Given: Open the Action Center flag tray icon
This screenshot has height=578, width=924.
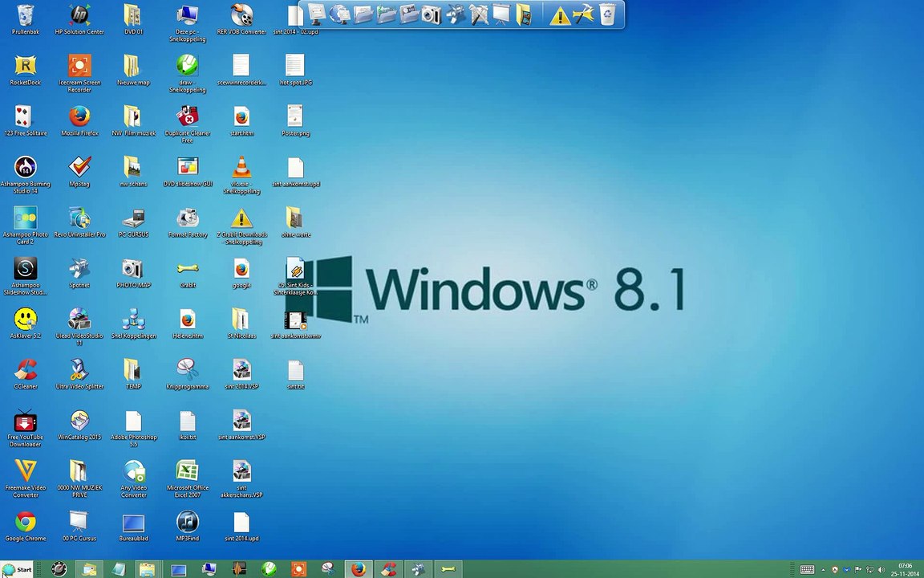Looking at the screenshot, I should 858,570.
